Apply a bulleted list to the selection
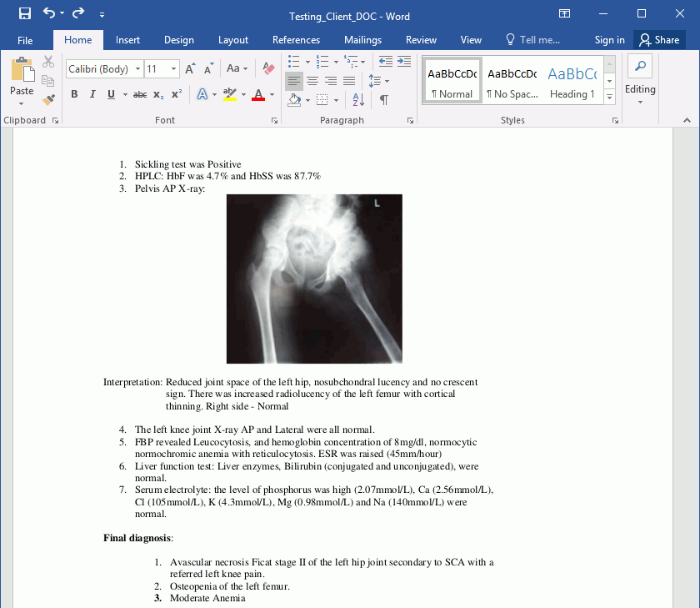This screenshot has height=608, width=700. tap(293, 61)
